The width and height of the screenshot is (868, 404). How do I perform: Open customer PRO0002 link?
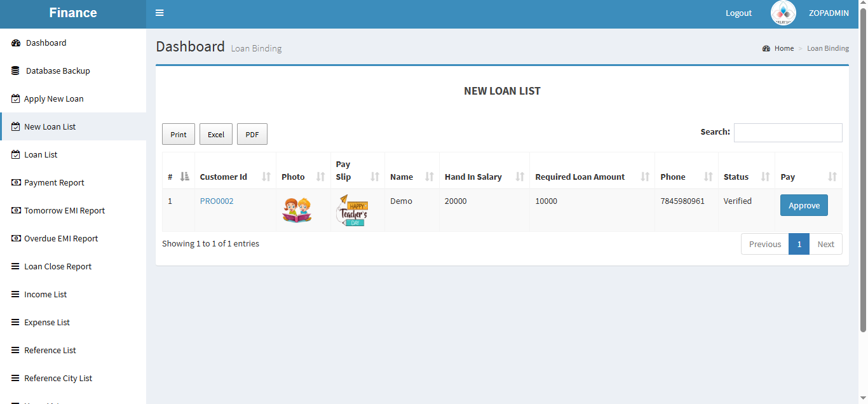click(217, 201)
